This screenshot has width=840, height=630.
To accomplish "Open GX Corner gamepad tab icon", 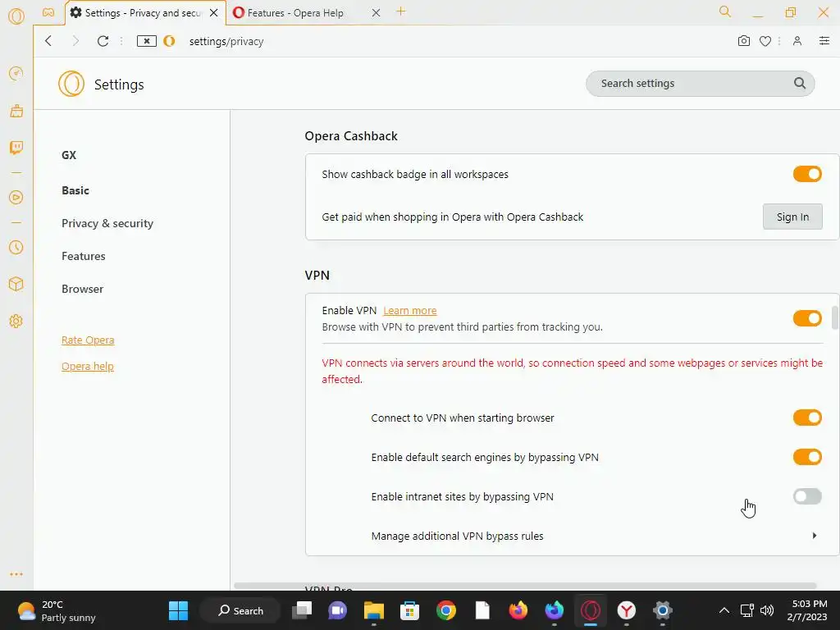I will click(48, 12).
